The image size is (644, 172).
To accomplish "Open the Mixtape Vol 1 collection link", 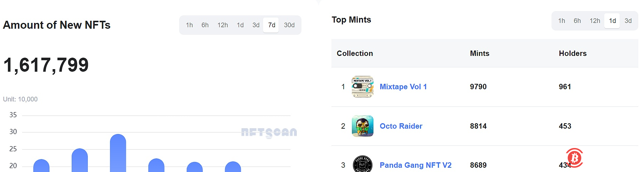I will (x=403, y=87).
